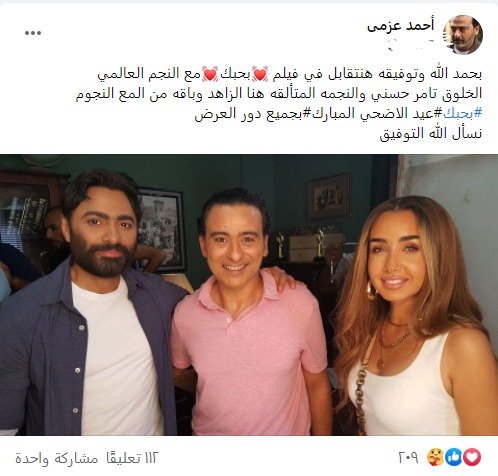Click the woman in white top in photo

tap(410, 317)
